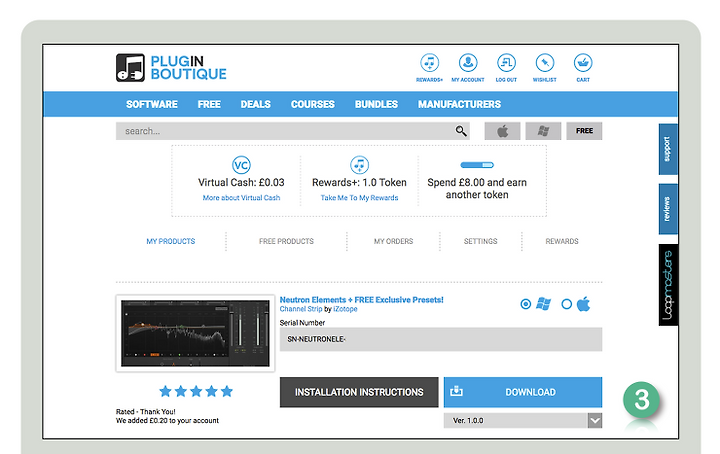Click the Download button

click(523, 392)
